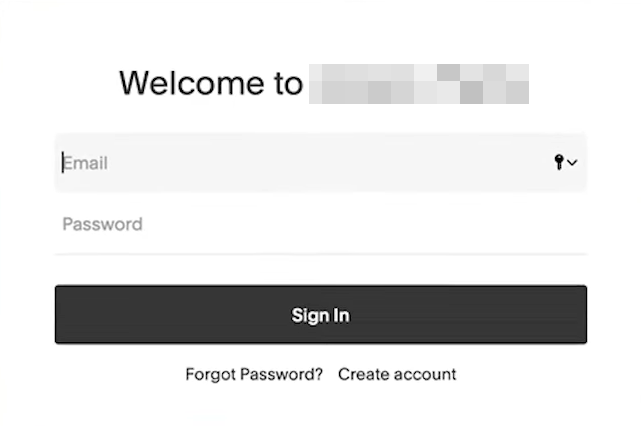This screenshot has width=641, height=426.
Task: Open the Forgot Password? link
Action: pos(254,374)
